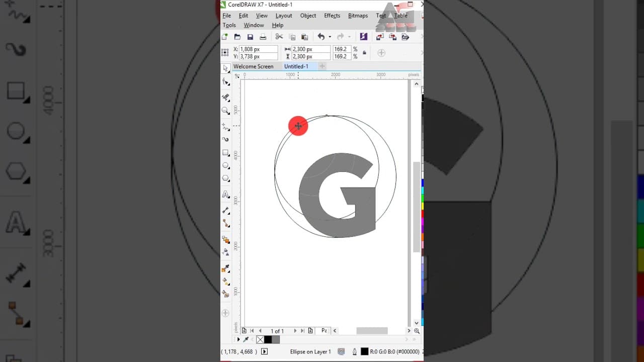Select the Connector tool

click(225, 223)
